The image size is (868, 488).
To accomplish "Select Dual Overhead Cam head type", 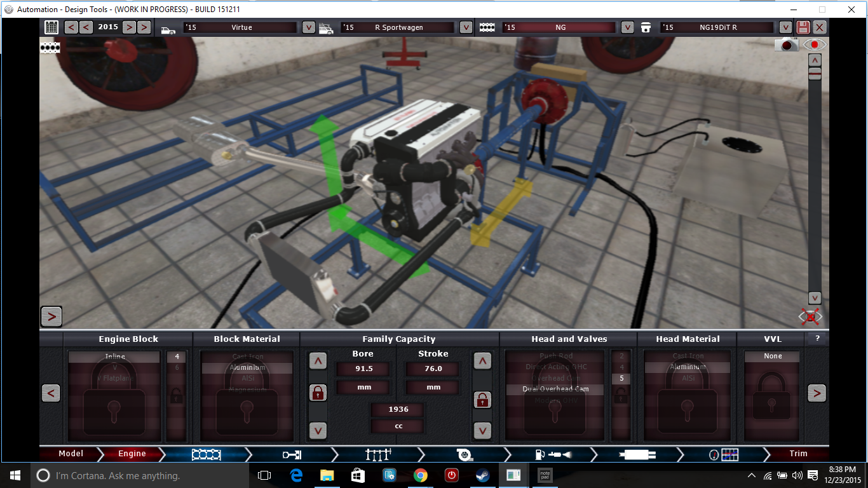I will tap(555, 390).
